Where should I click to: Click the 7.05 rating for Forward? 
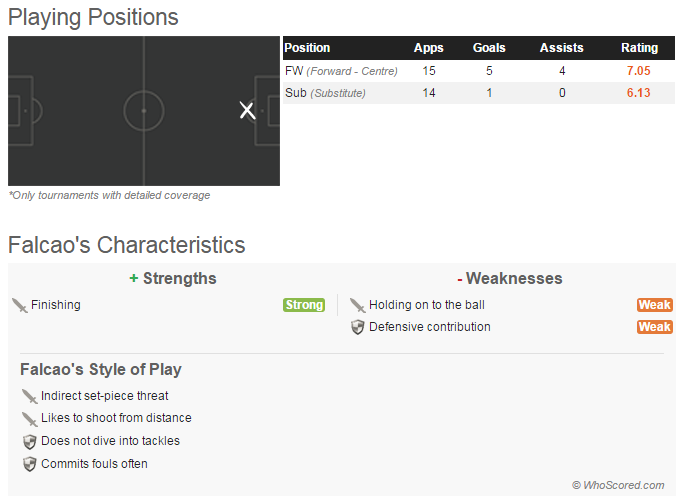coord(639,71)
